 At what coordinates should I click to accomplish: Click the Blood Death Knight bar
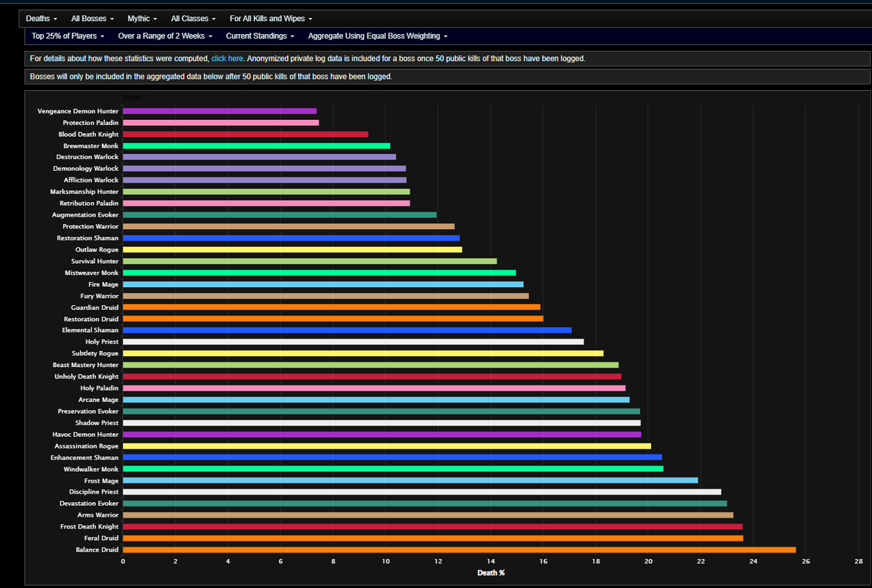point(246,134)
